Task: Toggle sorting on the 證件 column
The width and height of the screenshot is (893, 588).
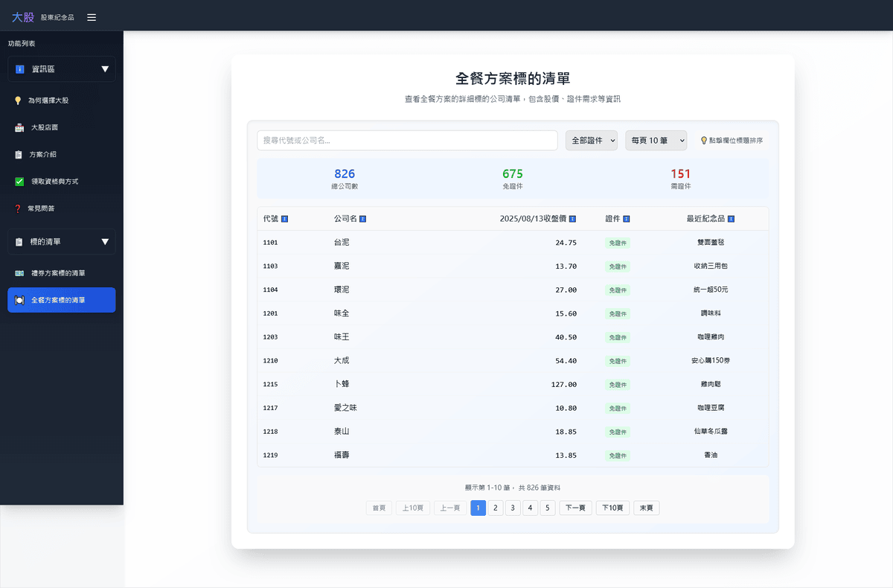Action: click(627, 218)
